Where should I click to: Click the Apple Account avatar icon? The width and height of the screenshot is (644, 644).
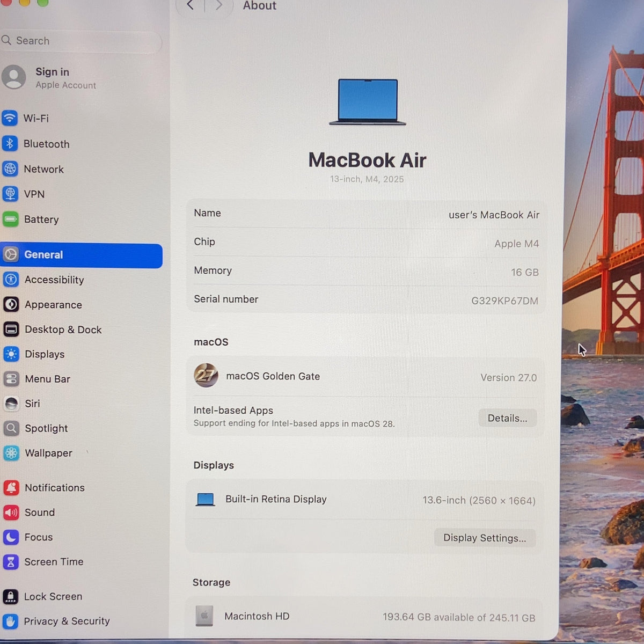pos(13,77)
